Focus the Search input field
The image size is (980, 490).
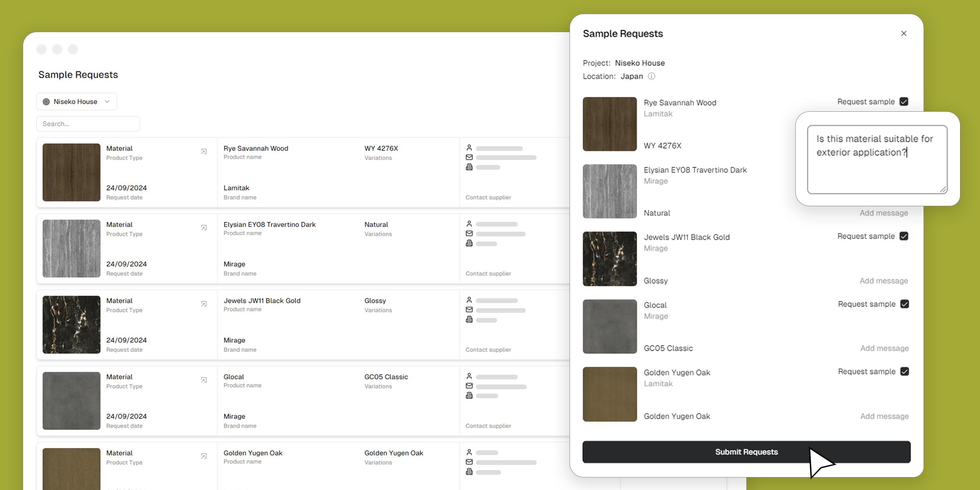click(88, 123)
